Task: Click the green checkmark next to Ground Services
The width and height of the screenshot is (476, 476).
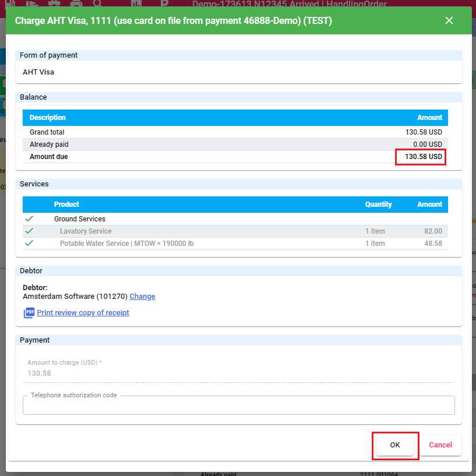Action: (29, 219)
